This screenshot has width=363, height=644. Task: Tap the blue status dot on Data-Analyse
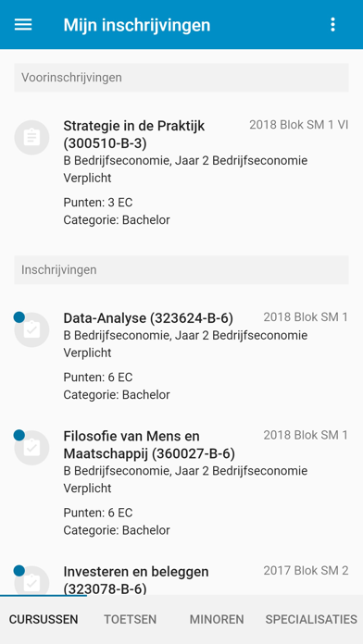19,317
